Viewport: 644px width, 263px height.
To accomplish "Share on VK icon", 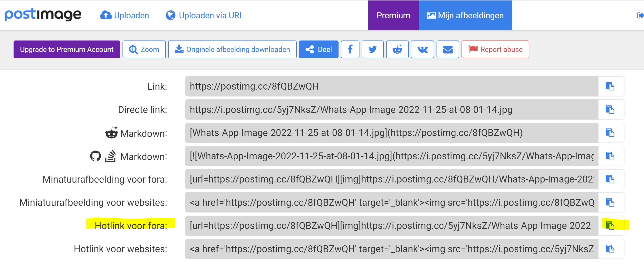I will (x=423, y=50).
